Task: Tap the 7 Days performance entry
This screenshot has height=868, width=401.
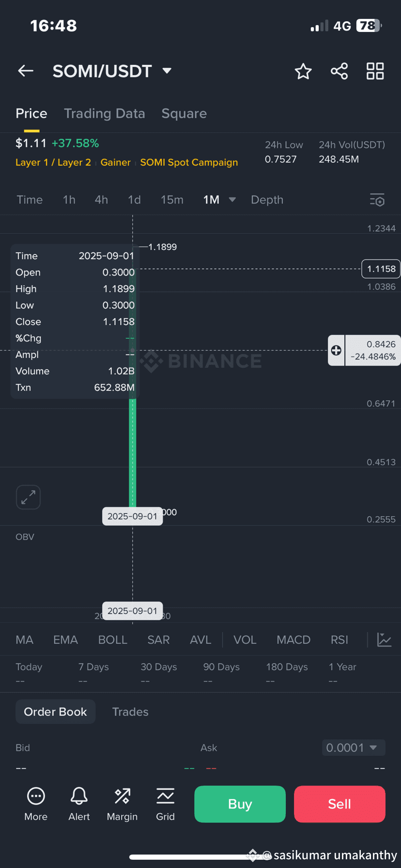Action: tap(93, 673)
